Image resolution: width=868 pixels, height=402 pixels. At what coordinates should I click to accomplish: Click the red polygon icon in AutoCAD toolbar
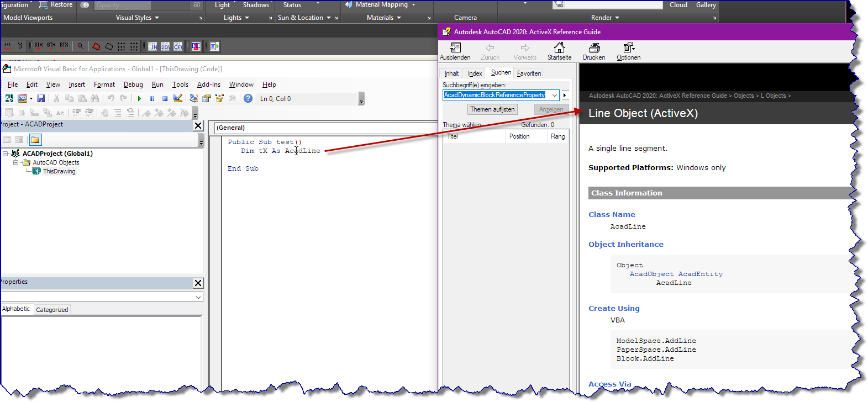(x=96, y=46)
